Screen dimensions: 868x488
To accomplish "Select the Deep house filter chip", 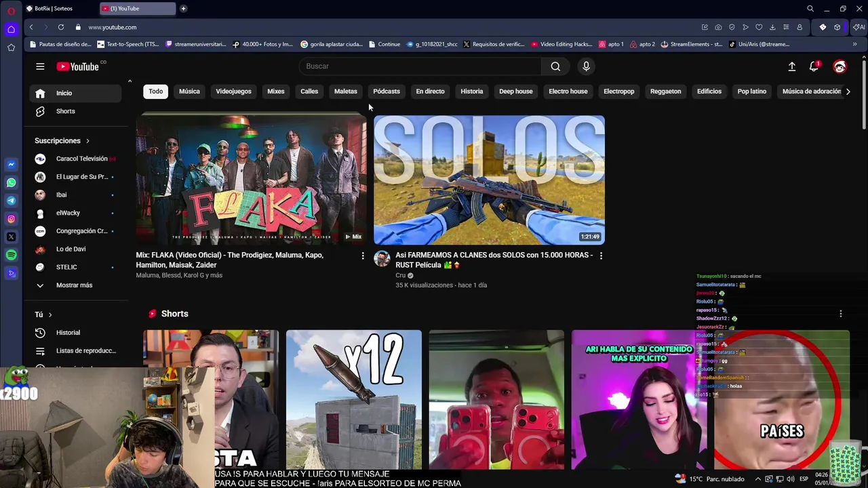I will tap(516, 91).
